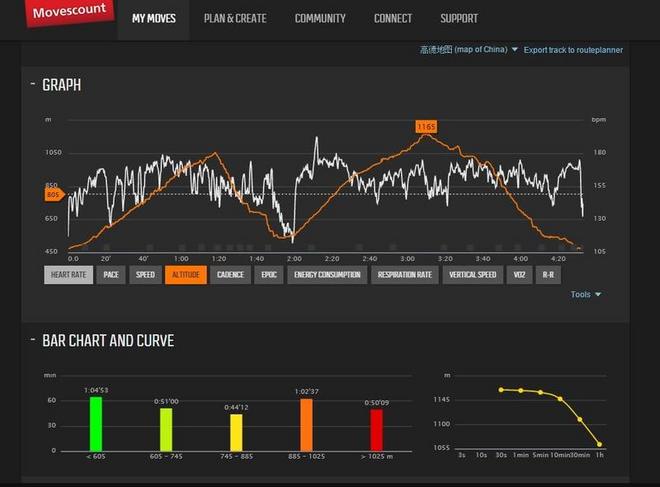
Task: Disable the ALTITUDE graph series
Action: tap(185, 274)
